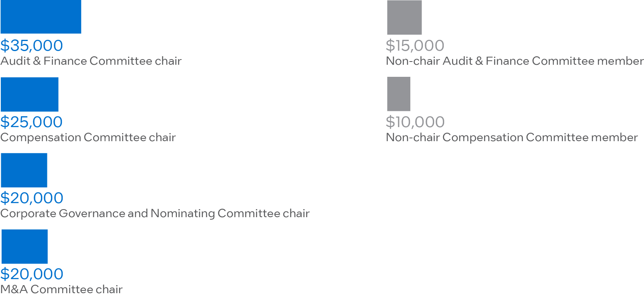Viewport: 644px width, 296px height.
Task: Click Non-chair Audit & Finance Committee member label
Action: [515, 61]
